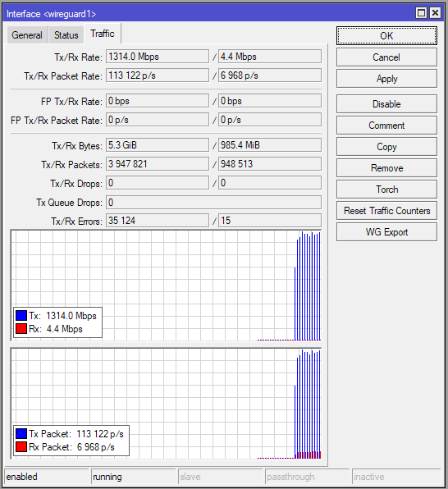Image resolution: width=448 pixels, height=489 pixels.
Task: Reset Traffic Counters
Action: [x=386, y=211]
